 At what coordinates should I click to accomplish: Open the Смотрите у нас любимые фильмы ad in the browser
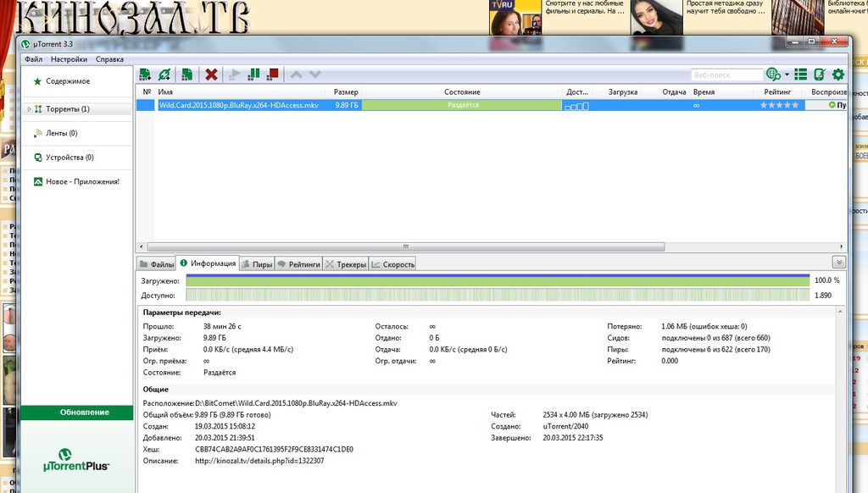pos(585,7)
